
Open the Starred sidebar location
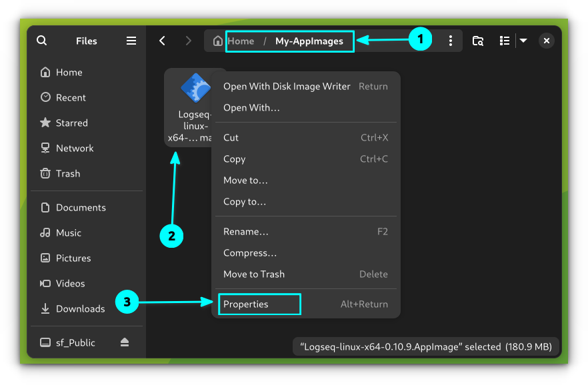click(x=71, y=123)
